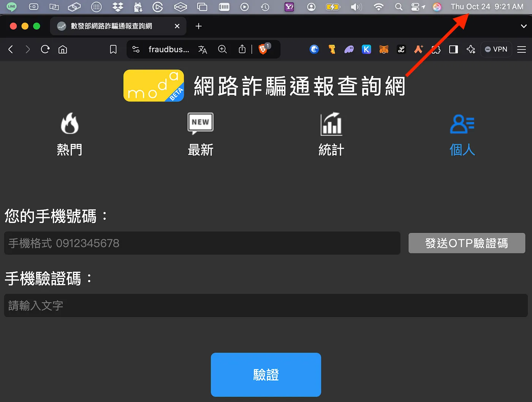Viewport: 532px width, 402px height.
Task: Focus the phone number input field
Action: [202, 243]
